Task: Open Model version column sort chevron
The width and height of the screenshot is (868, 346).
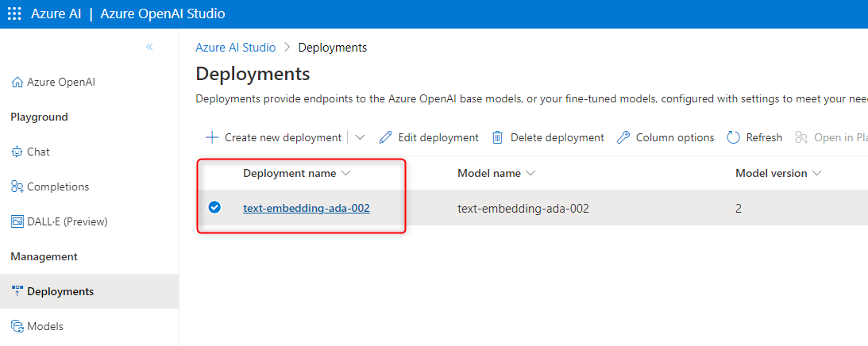Action: click(x=816, y=173)
